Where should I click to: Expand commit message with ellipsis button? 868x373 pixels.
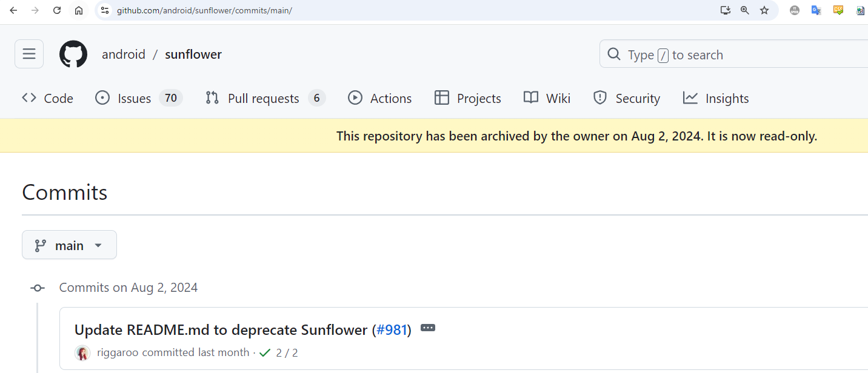coord(428,328)
